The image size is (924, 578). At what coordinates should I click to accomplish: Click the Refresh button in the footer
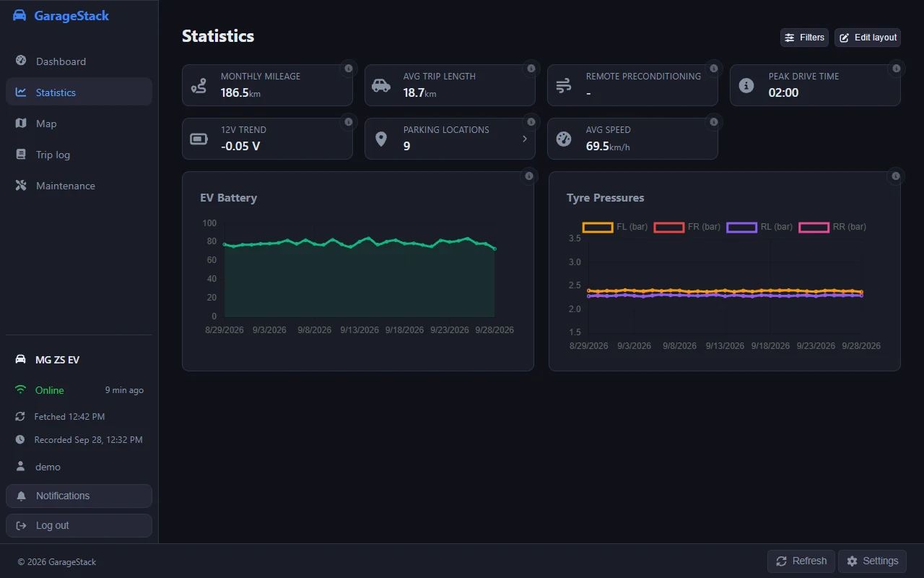tap(801, 561)
